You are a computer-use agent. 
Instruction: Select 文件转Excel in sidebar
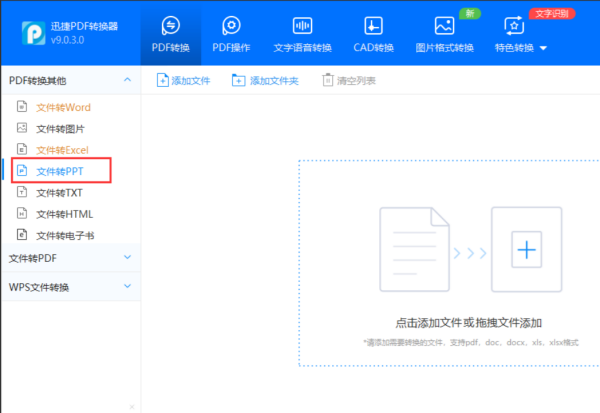(62, 150)
